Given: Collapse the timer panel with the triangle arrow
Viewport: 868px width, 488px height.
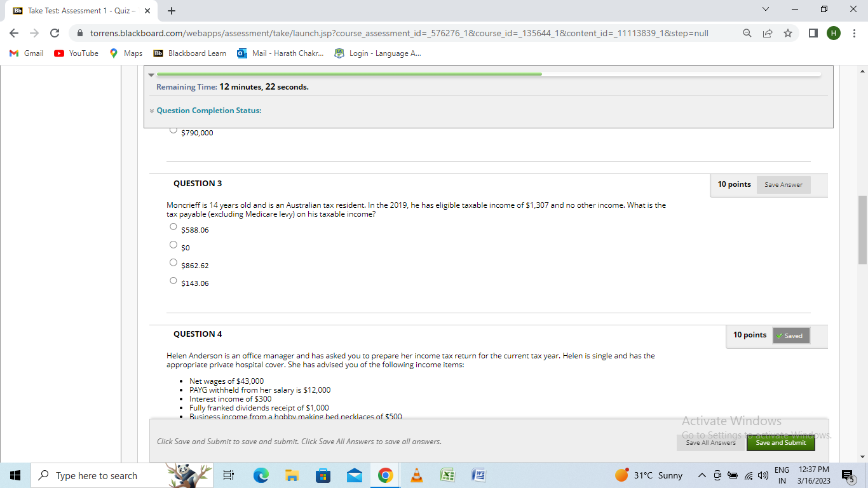Looking at the screenshot, I should [151, 74].
